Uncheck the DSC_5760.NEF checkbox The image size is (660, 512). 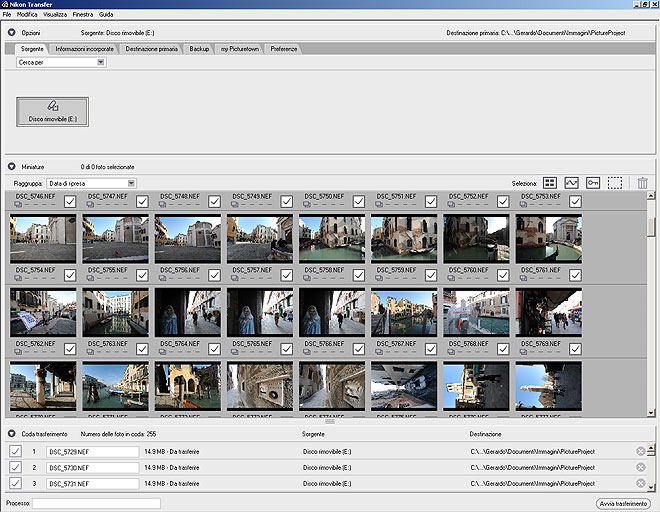pyautogui.click(x=503, y=275)
